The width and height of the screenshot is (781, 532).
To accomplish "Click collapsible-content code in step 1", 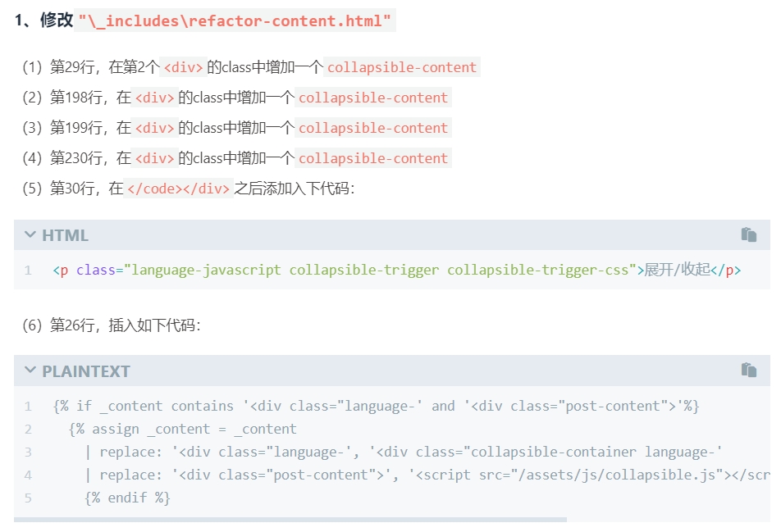I will coord(401,67).
